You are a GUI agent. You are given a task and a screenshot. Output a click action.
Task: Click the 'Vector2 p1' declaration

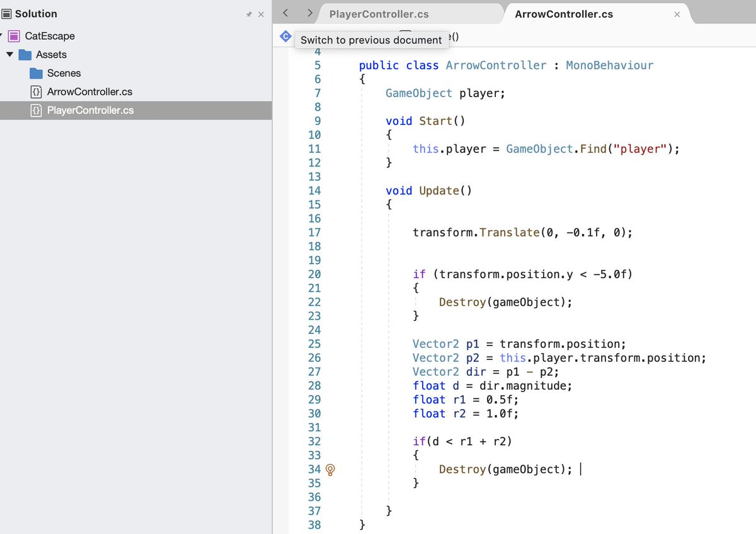pos(446,344)
